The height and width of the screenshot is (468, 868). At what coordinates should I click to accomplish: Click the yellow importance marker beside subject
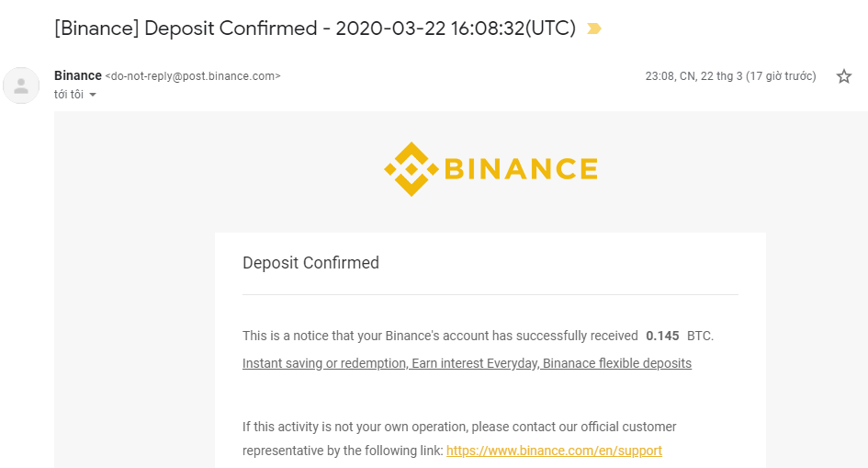594,29
